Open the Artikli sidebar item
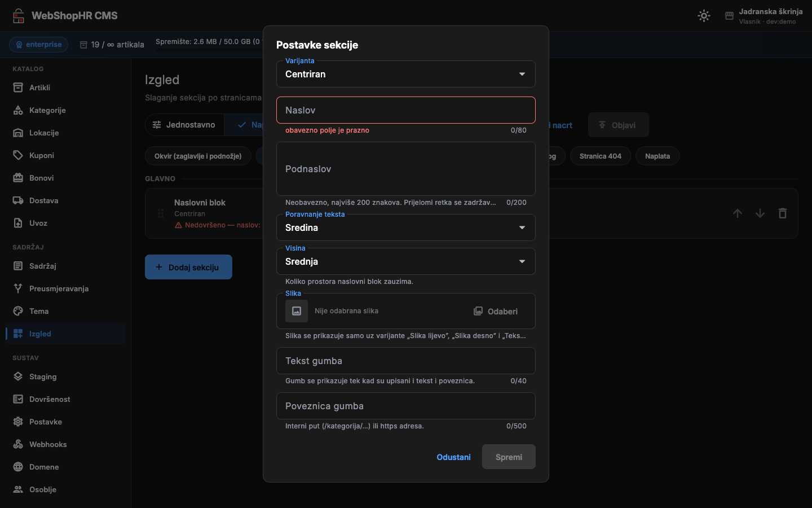812x508 pixels. 65,87
